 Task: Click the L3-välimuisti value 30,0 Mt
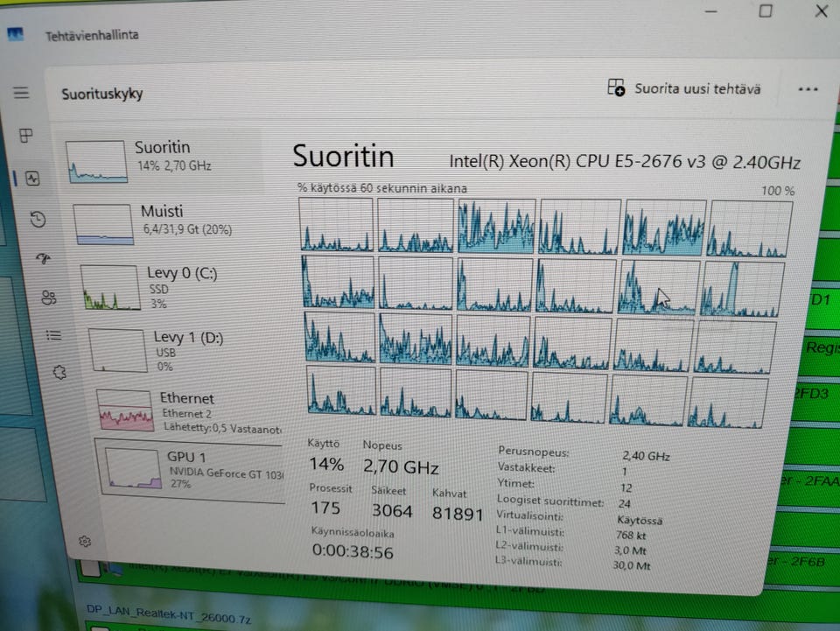click(x=632, y=565)
